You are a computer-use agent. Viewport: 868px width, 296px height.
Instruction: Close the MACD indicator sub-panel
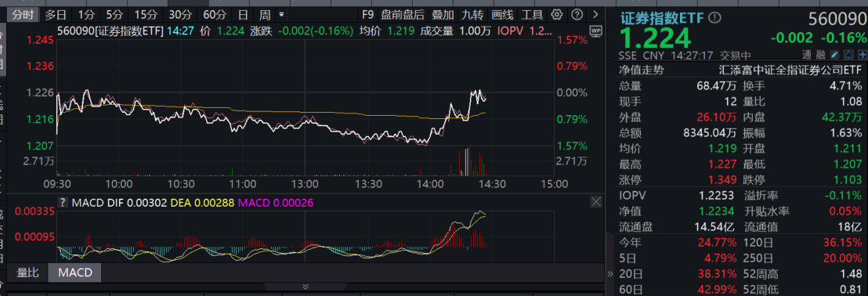[596, 202]
